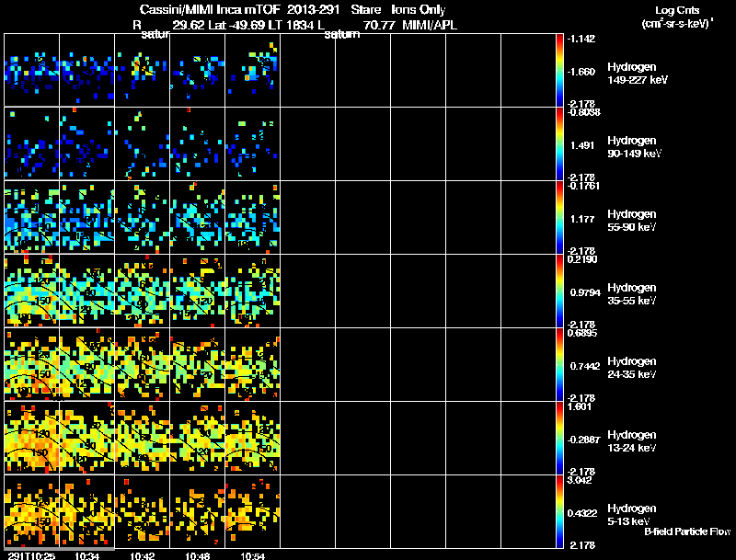Screen dimensions: 736x560
Task: Click the '10:48' time label
Action: [x=198, y=555]
